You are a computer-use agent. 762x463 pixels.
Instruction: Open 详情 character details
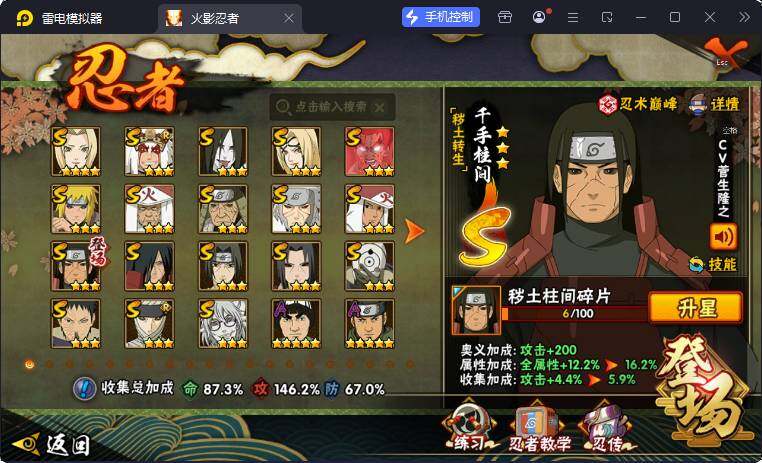[714, 104]
